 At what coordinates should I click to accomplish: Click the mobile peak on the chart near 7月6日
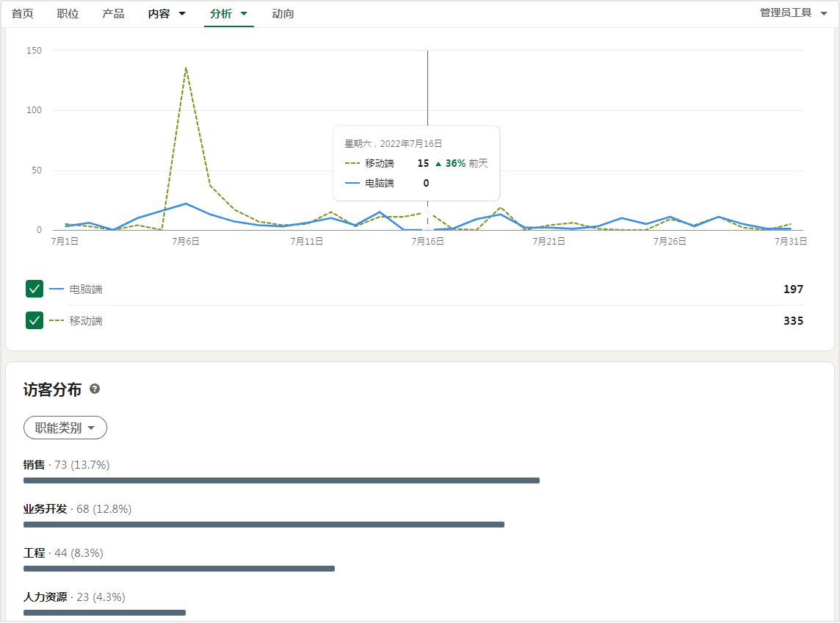pos(186,68)
